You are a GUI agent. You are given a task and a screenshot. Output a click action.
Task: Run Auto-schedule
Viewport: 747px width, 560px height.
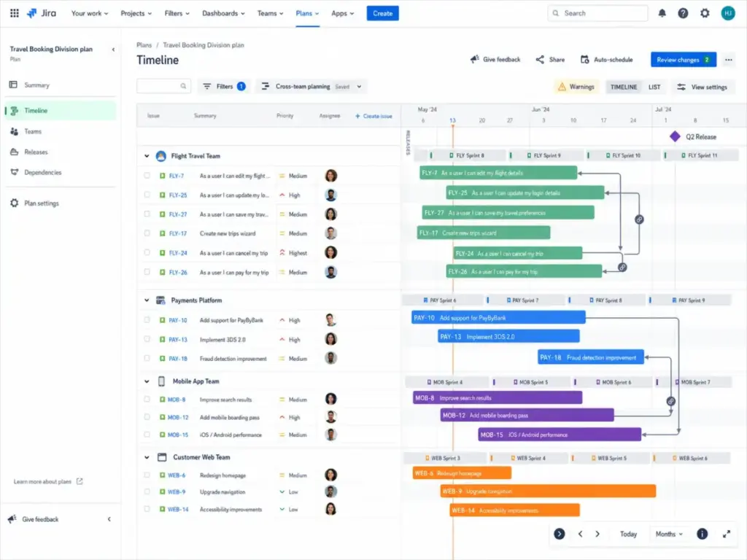[606, 60]
